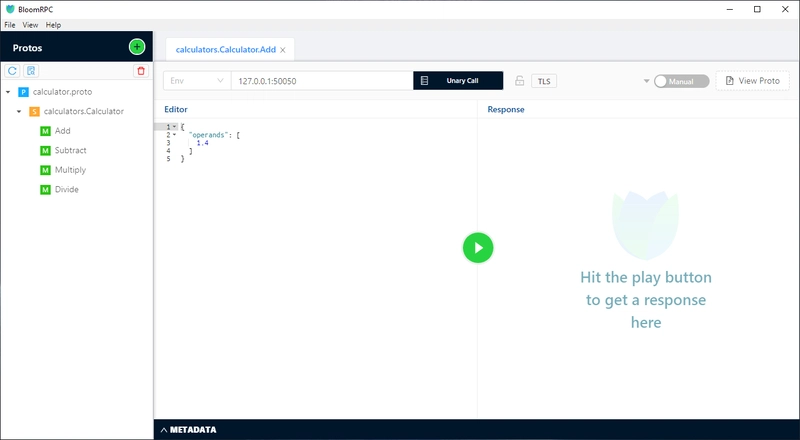Click the TLS button
The height and width of the screenshot is (440, 800).
coord(544,81)
